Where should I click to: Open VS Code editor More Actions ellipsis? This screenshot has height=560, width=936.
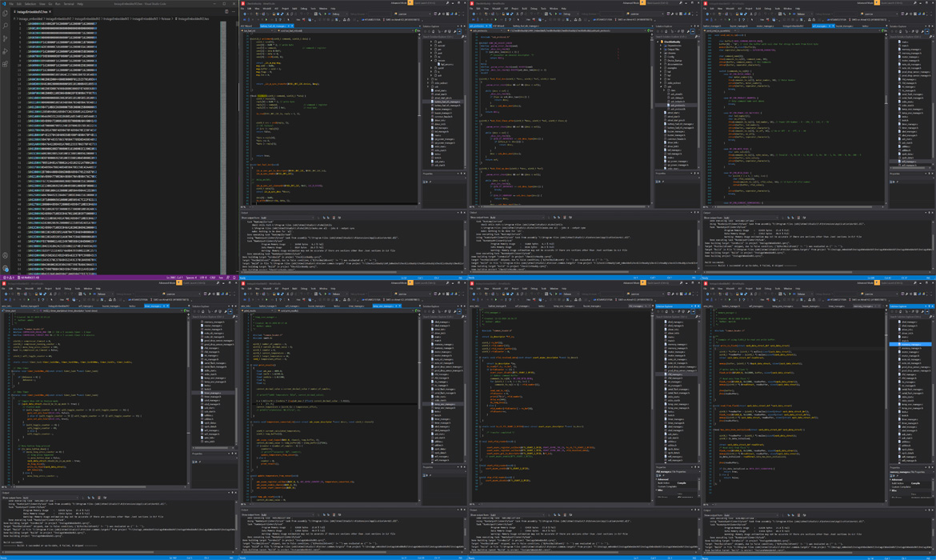coord(232,11)
